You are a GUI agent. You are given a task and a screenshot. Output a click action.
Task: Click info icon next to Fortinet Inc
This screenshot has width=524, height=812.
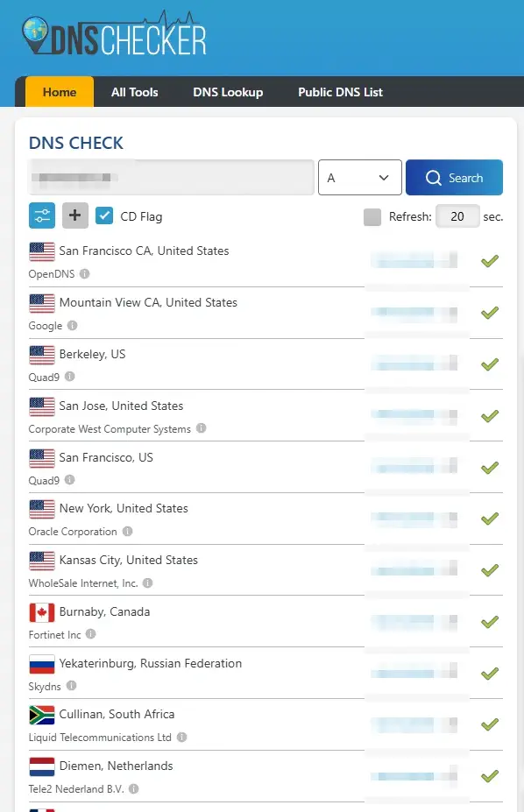(90, 634)
